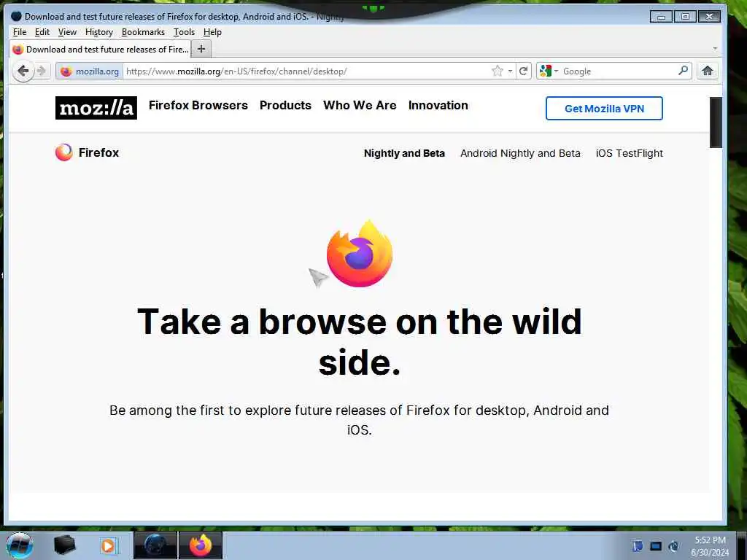Open the home page via house icon
This screenshot has height=560, width=747.
(x=708, y=71)
